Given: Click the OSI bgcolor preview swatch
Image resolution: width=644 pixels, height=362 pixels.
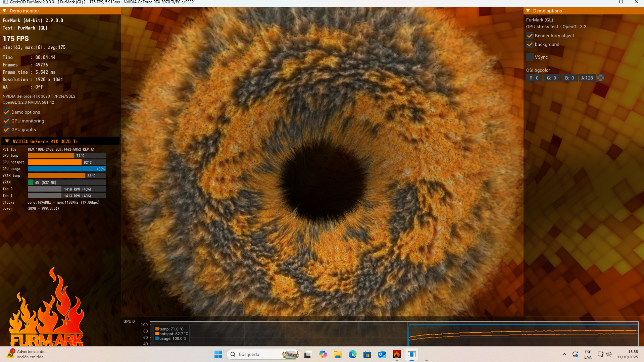Looking at the screenshot, I should click(x=601, y=78).
